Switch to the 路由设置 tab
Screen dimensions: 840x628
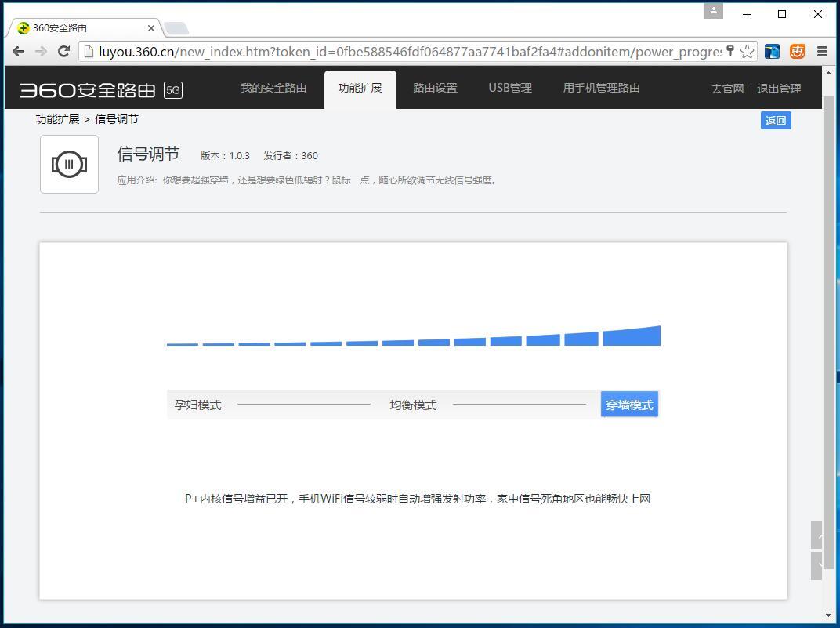(435, 88)
